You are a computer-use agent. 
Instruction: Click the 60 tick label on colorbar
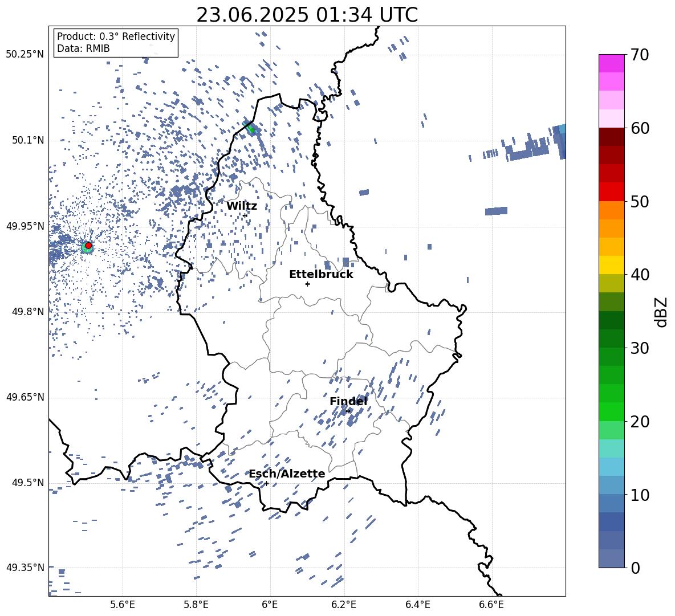(x=640, y=128)
